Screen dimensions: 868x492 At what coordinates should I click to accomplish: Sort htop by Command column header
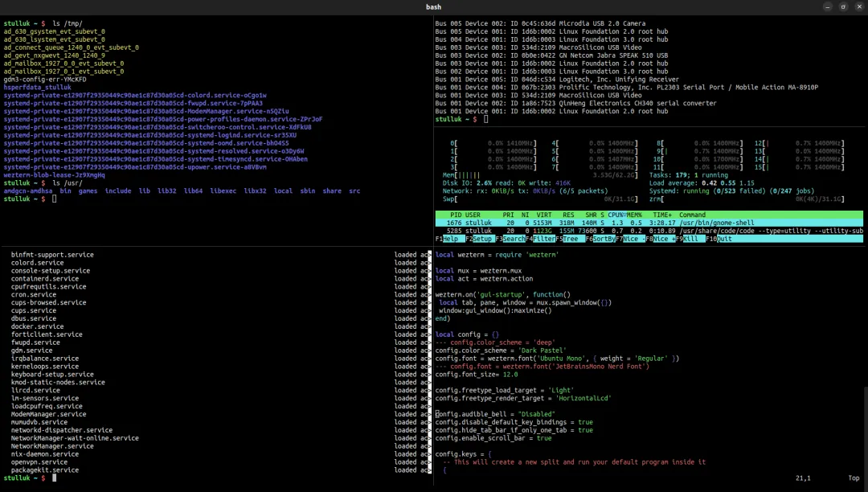692,215
